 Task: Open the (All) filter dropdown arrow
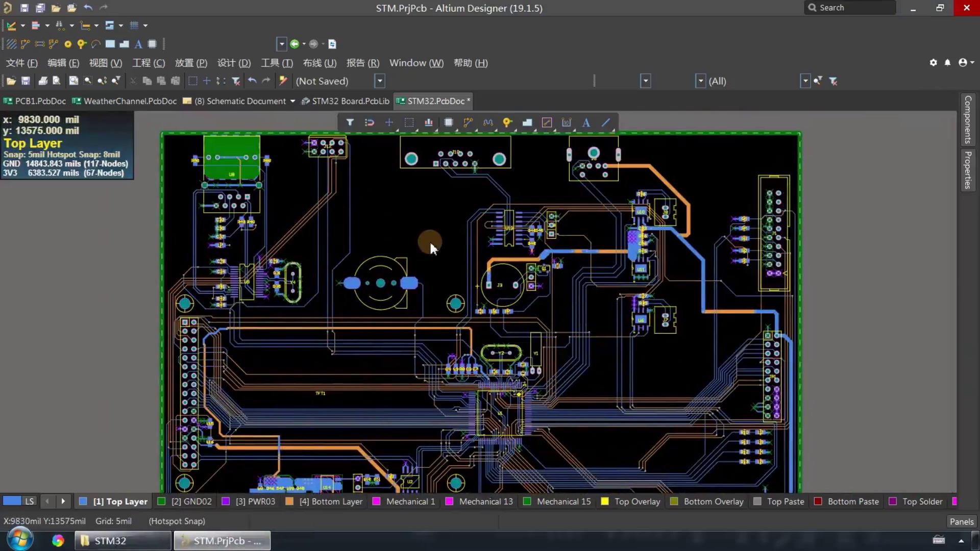coord(805,81)
